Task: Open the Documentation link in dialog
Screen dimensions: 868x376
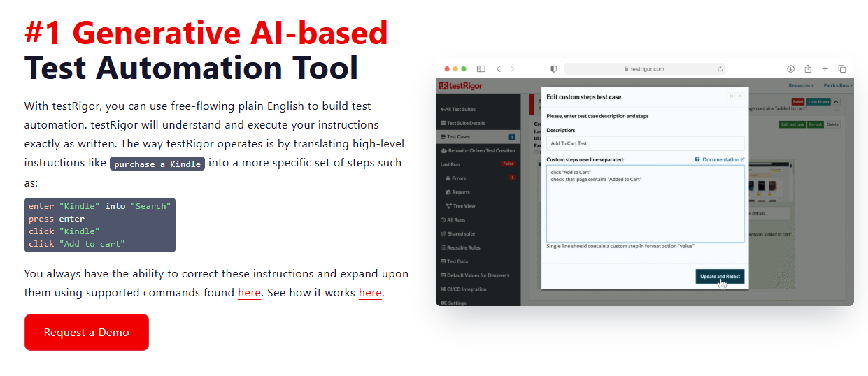Action: click(x=723, y=159)
